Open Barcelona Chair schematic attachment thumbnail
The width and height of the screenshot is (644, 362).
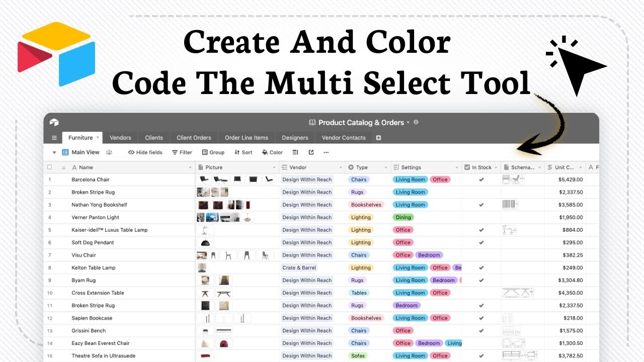(x=513, y=179)
